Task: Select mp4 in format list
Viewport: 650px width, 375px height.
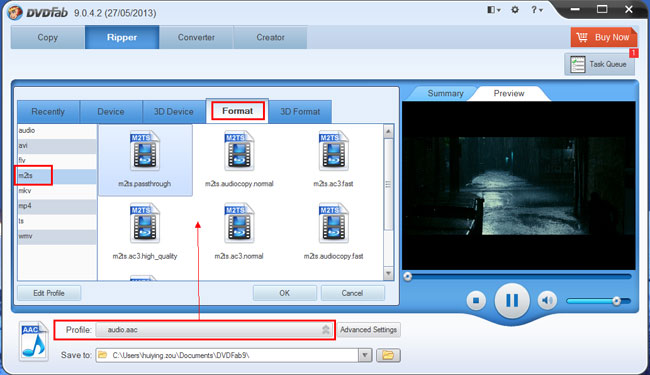Action: [57, 206]
